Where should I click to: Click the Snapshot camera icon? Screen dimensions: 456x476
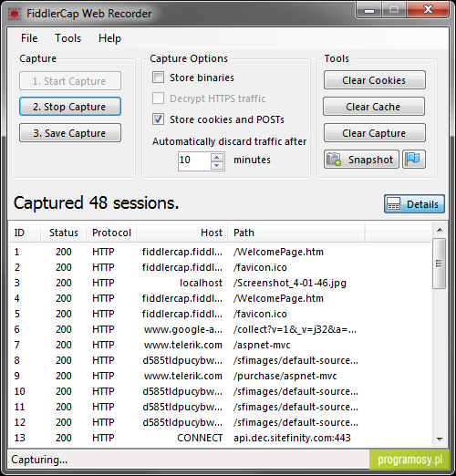(x=334, y=160)
